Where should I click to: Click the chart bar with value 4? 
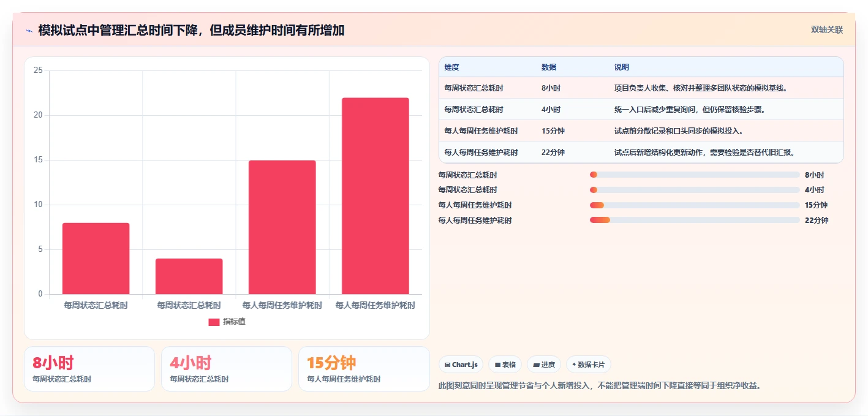189,276
